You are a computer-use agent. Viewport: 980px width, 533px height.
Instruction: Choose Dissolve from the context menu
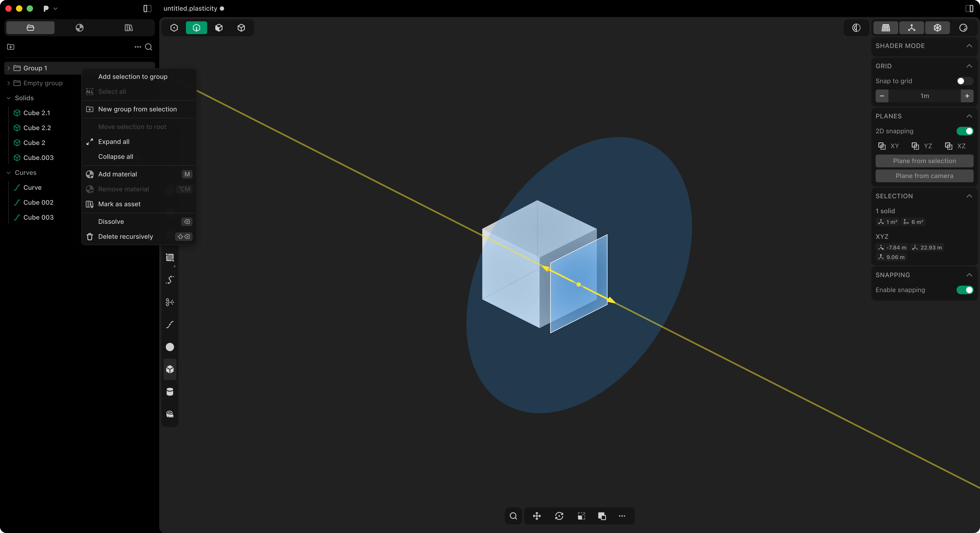pos(139,222)
